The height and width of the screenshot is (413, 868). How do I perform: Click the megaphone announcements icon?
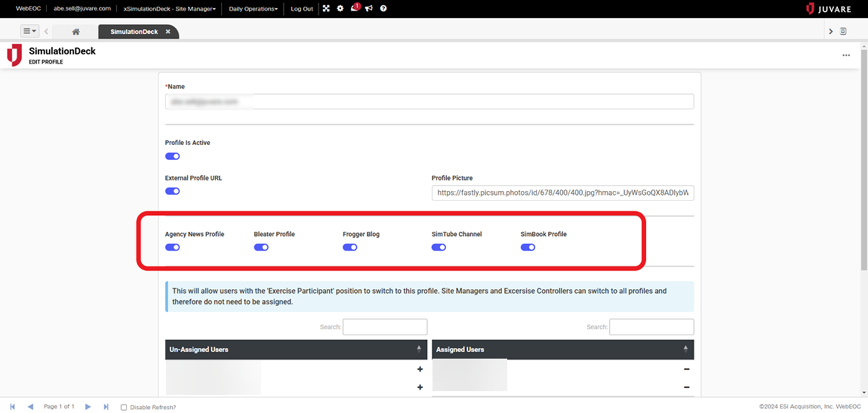pos(369,9)
